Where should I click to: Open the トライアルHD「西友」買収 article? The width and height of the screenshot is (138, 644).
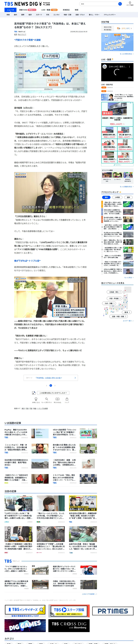(75, 479)
